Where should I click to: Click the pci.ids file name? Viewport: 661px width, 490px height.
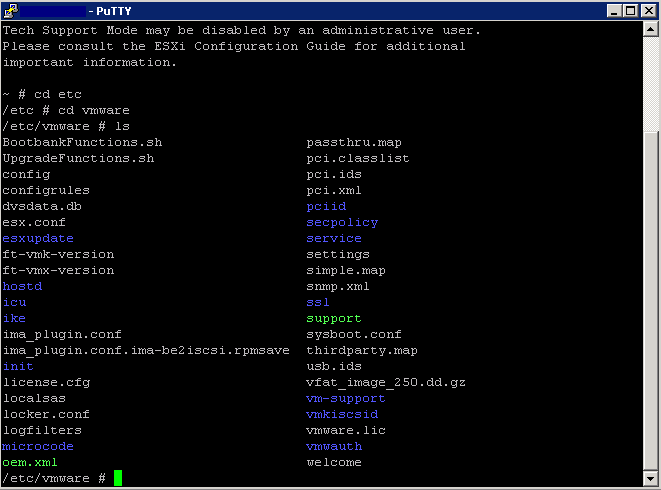pos(334,175)
